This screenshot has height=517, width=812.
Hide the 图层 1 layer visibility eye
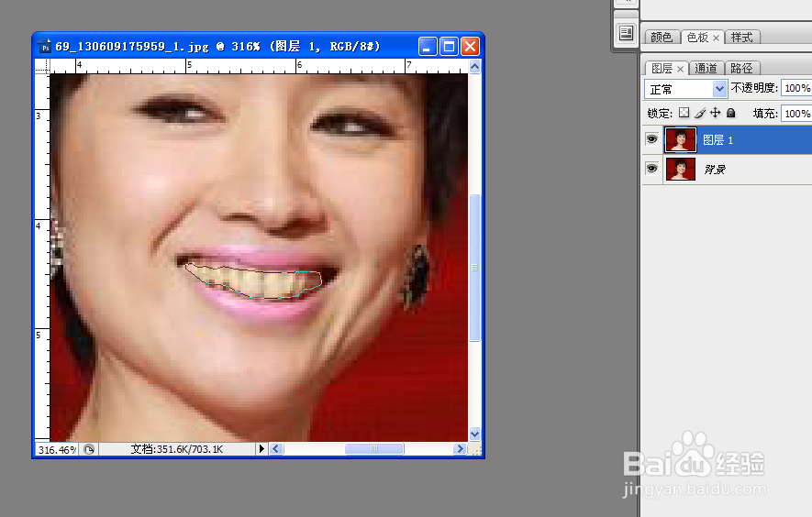click(651, 139)
